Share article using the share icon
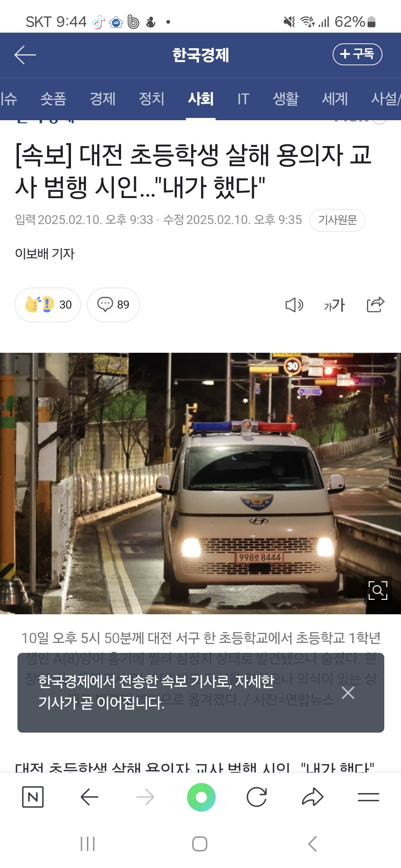The image size is (401, 868). [375, 305]
